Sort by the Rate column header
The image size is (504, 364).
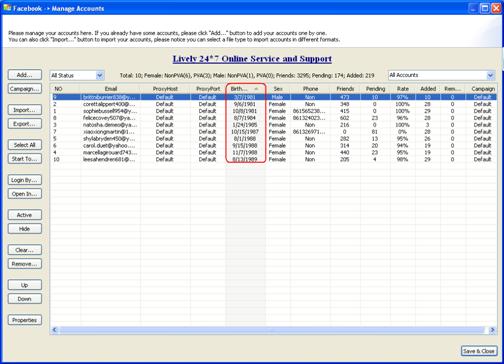tap(403, 89)
